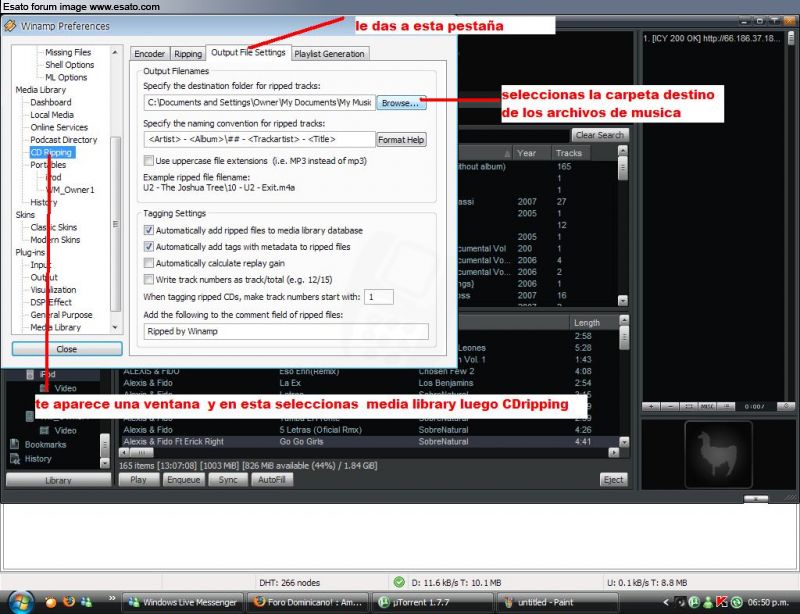Uncheck Automatically add tags with metadata
The image size is (800, 614).
tap(148, 247)
